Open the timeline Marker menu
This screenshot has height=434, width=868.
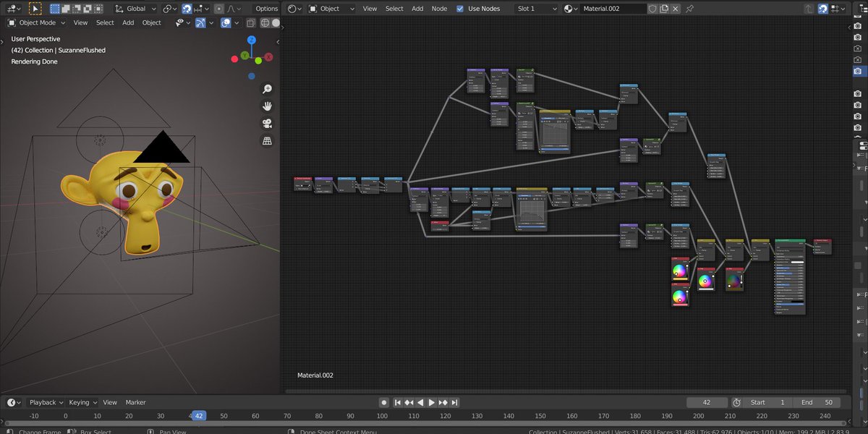tap(135, 402)
